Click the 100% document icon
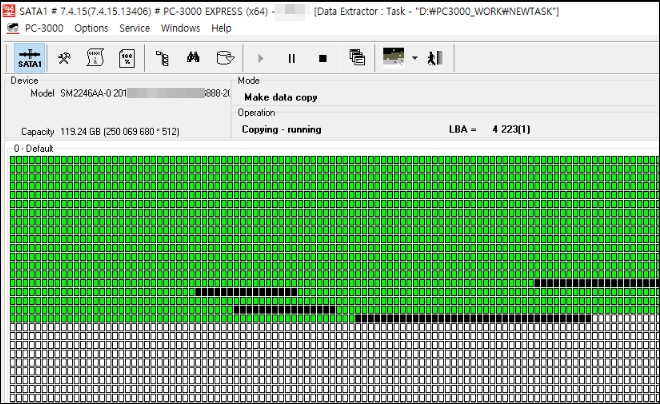The image size is (660, 404). pyautogui.click(x=127, y=58)
